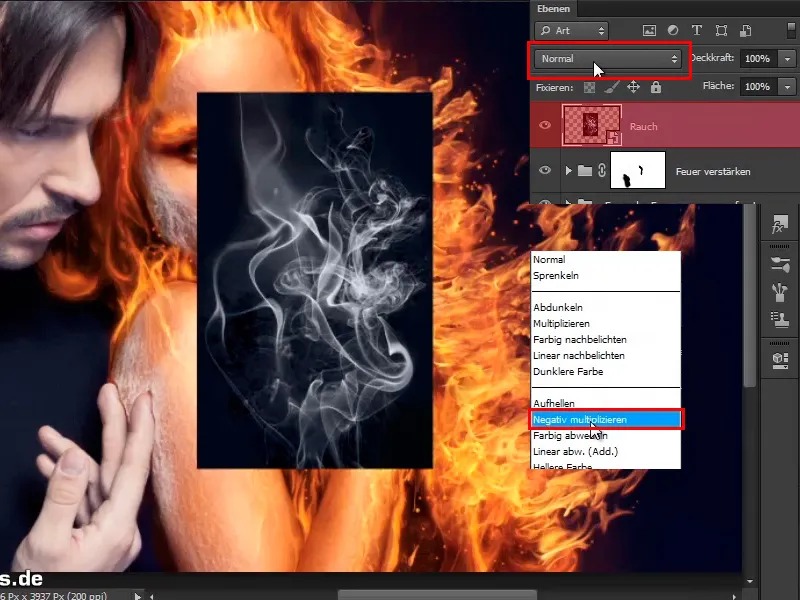Open the Fläche slider arrow

(x=787, y=87)
